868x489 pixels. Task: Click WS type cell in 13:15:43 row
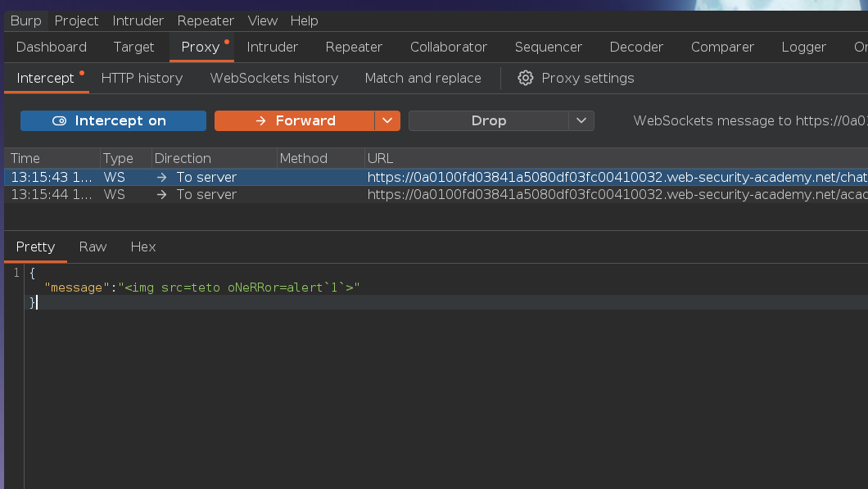[x=114, y=177]
